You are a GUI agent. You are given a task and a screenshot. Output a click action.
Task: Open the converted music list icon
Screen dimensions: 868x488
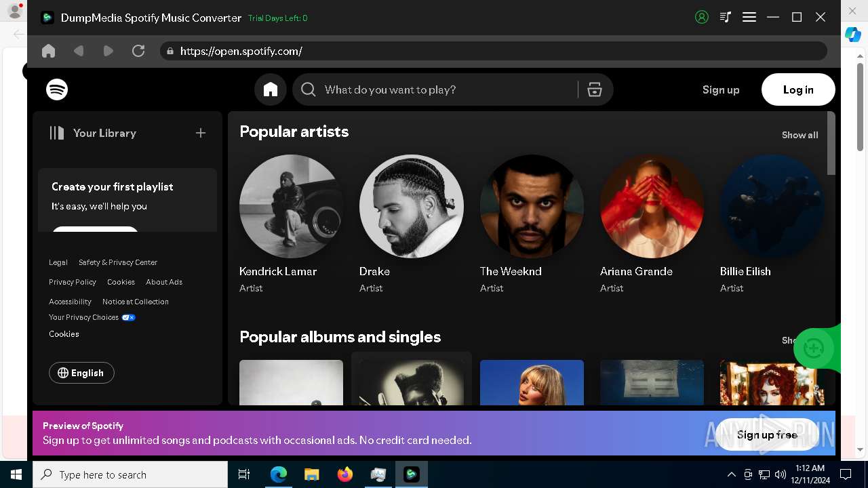pyautogui.click(x=726, y=18)
